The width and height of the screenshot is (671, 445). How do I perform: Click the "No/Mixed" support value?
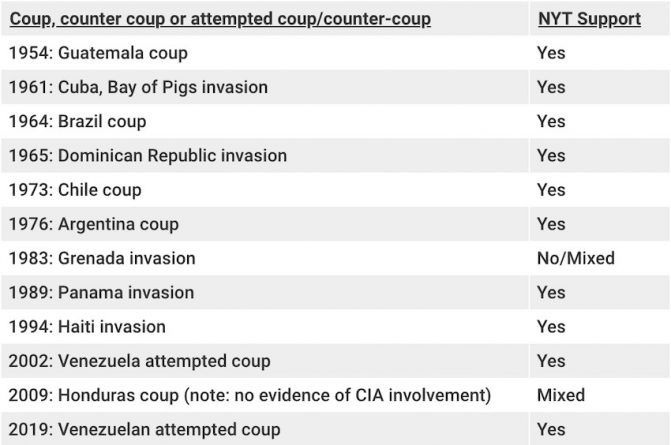tap(575, 258)
